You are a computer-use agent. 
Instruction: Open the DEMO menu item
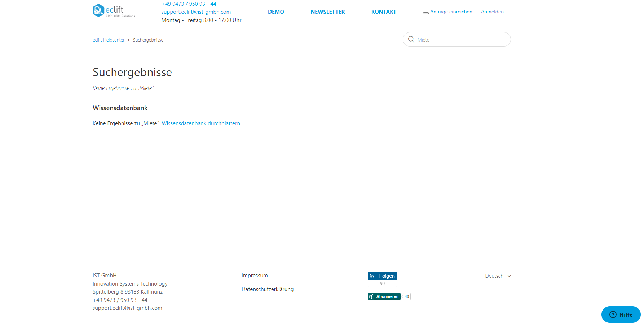(276, 12)
